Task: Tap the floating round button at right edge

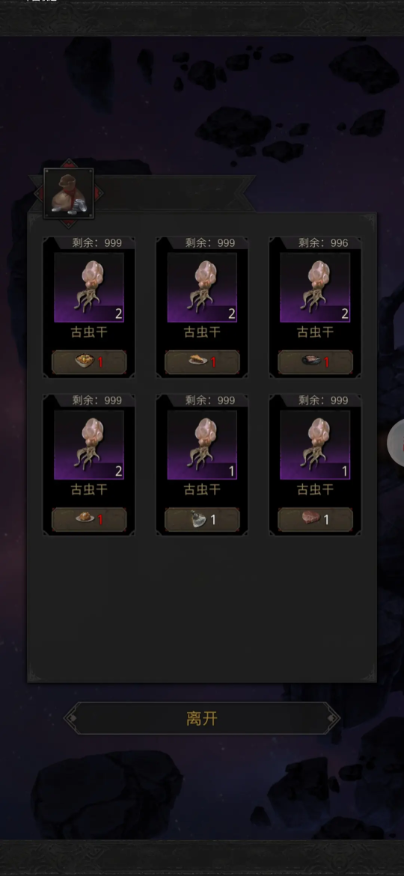Action: click(396, 442)
